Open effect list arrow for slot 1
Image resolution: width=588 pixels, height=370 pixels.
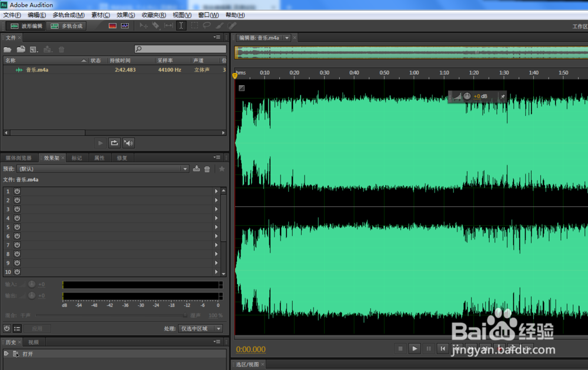(216, 191)
